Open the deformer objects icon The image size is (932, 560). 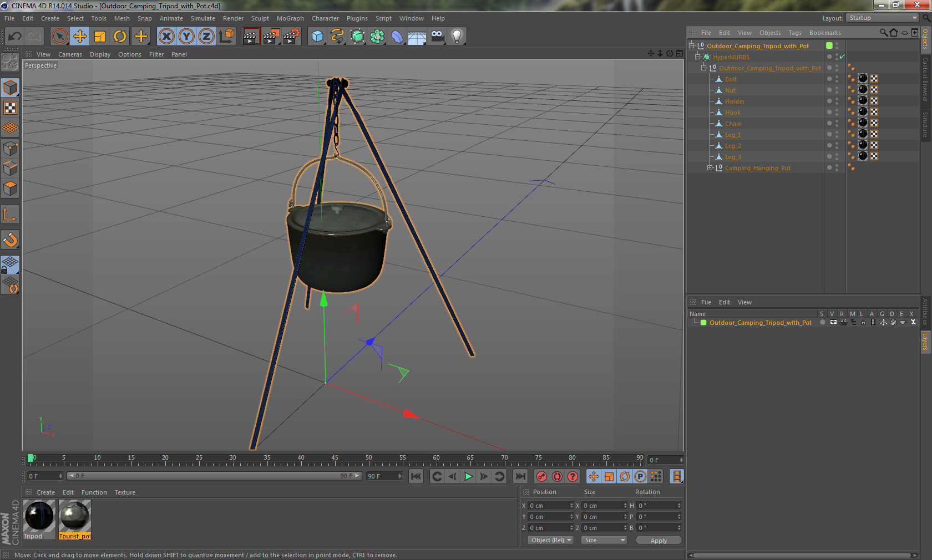point(397,37)
